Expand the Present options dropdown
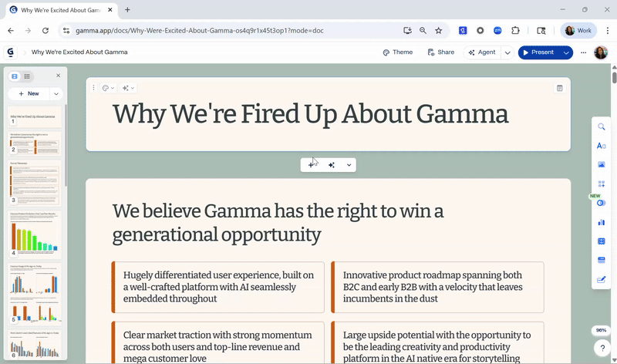 567,52
